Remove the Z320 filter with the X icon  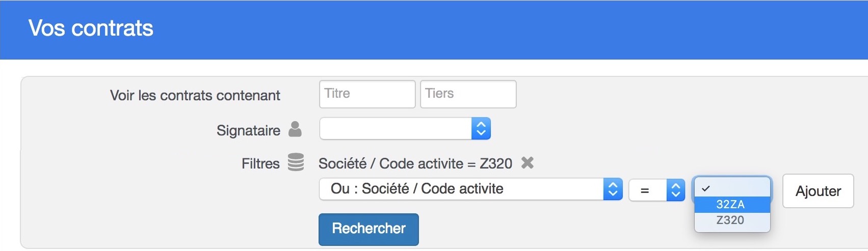point(528,163)
